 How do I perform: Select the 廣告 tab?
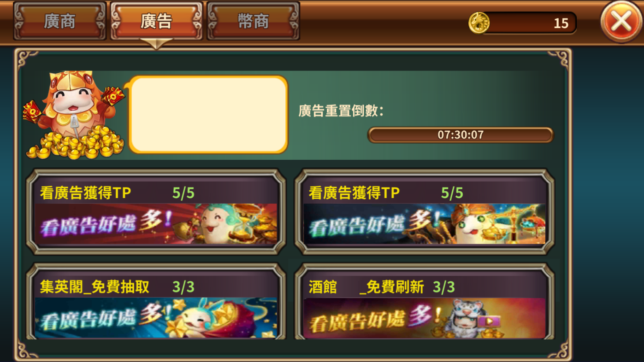(x=157, y=21)
